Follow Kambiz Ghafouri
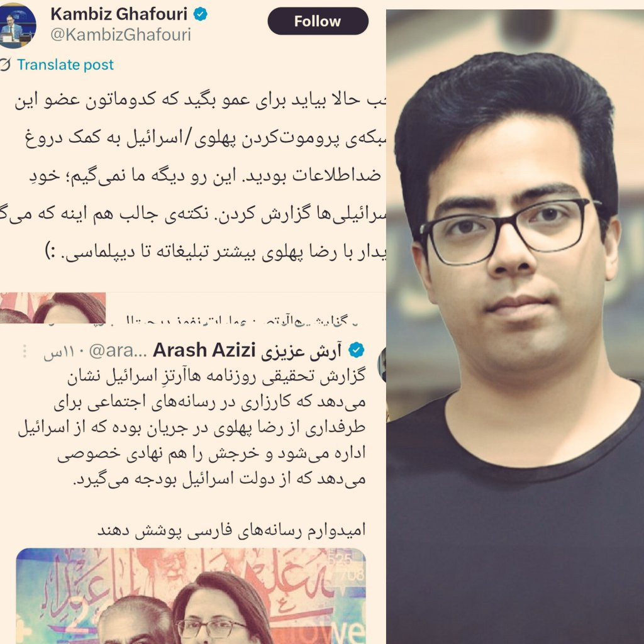 318,21
